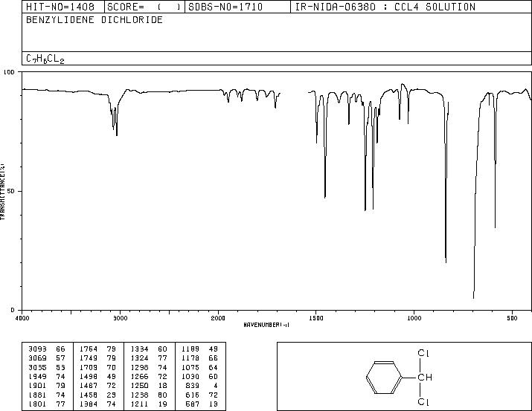
Task: Select the SDBS-NO=1710 header text
Action: point(225,7)
